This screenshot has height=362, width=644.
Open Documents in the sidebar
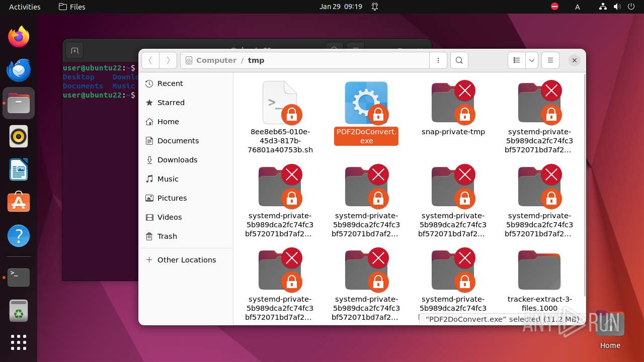coord(186,141)
